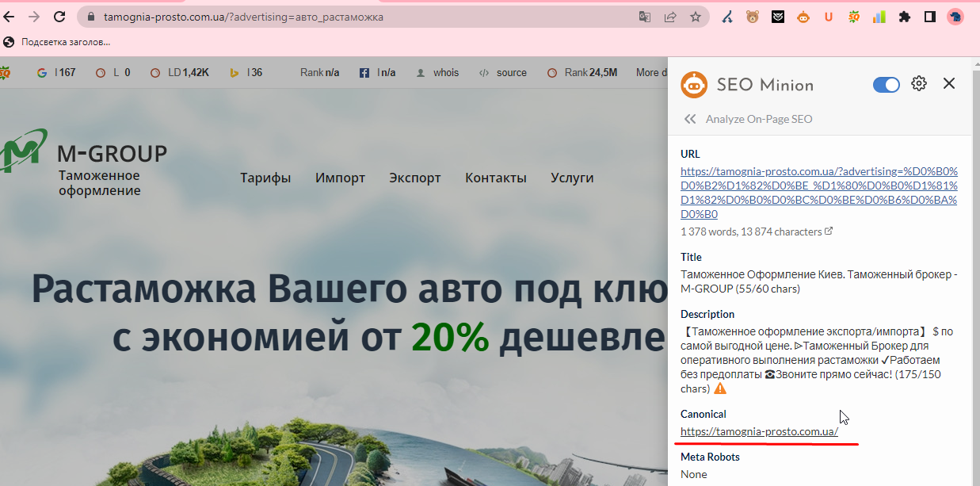Click the LD 1,42K parameter
Viewport: 980px width, 486px height.
pos(179,72)
